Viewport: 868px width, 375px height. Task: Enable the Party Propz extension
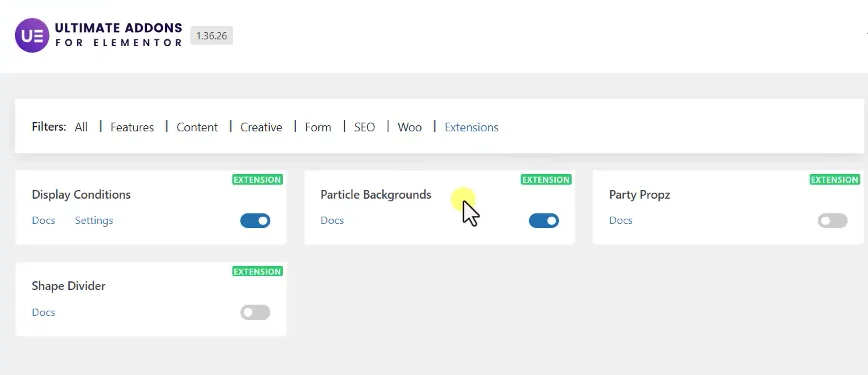pyautogui.click(x=833, y=221)
